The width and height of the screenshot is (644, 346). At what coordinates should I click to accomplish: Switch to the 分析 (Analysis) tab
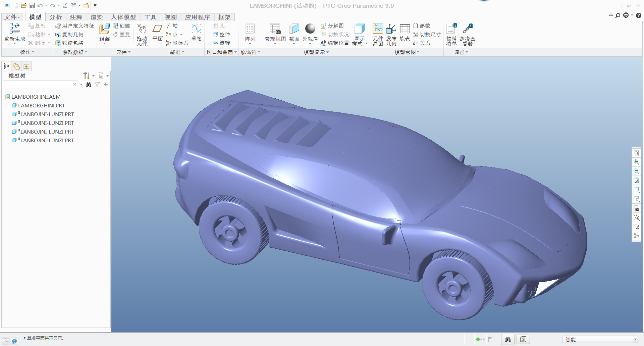click(x=56, y=17)
